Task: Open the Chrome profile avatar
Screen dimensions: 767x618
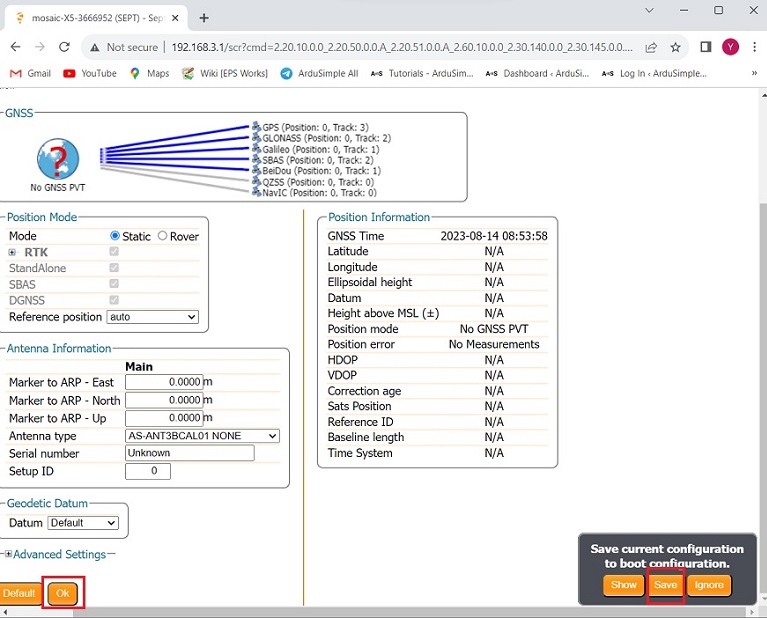Action: (730, 47)
